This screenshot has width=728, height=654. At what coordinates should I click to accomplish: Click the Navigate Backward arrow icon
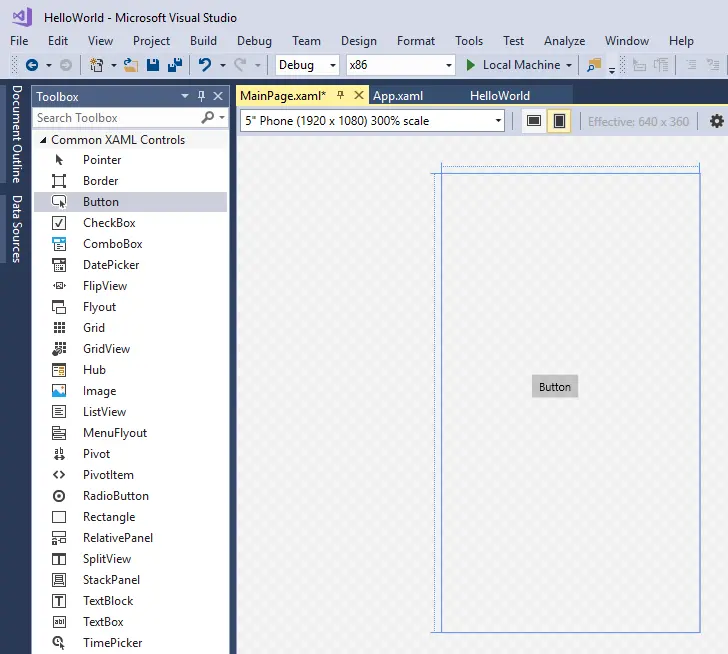pyautogui.click(x=32, y=65)
